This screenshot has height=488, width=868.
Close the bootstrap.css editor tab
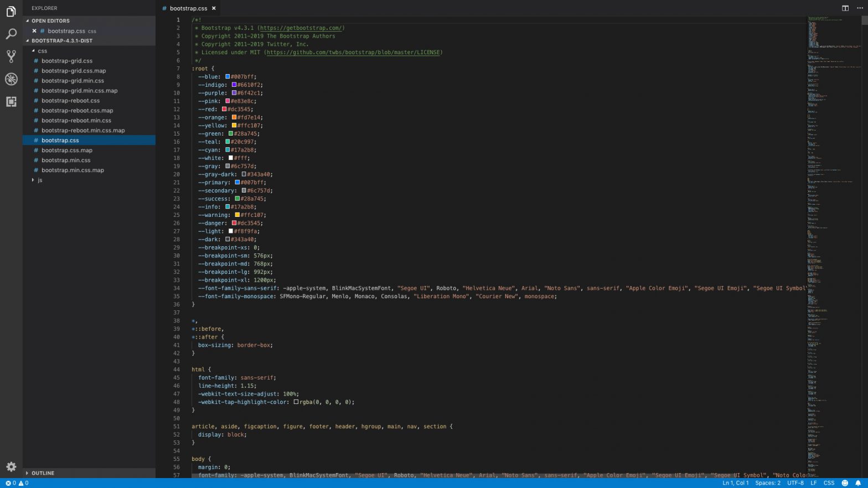(x=214, y=8)
